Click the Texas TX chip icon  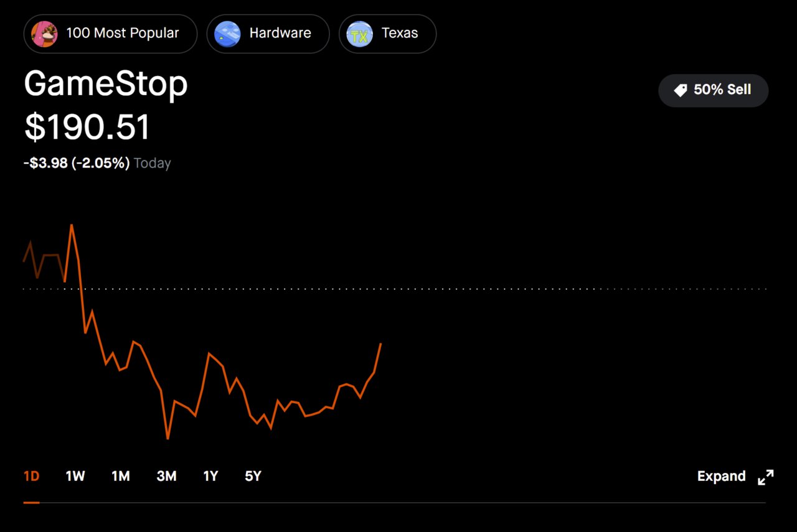pyautogui.click(x=359, y=34)
